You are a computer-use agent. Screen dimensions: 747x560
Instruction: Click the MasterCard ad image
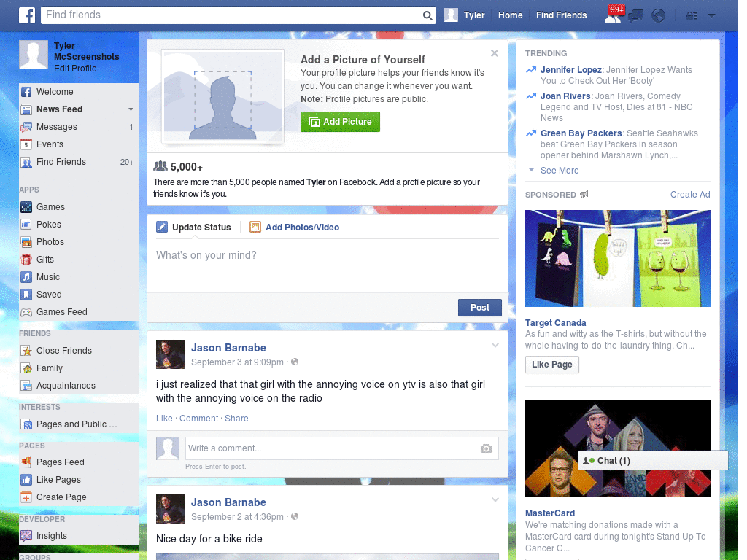pyautogui.click(x=617, y=448)
